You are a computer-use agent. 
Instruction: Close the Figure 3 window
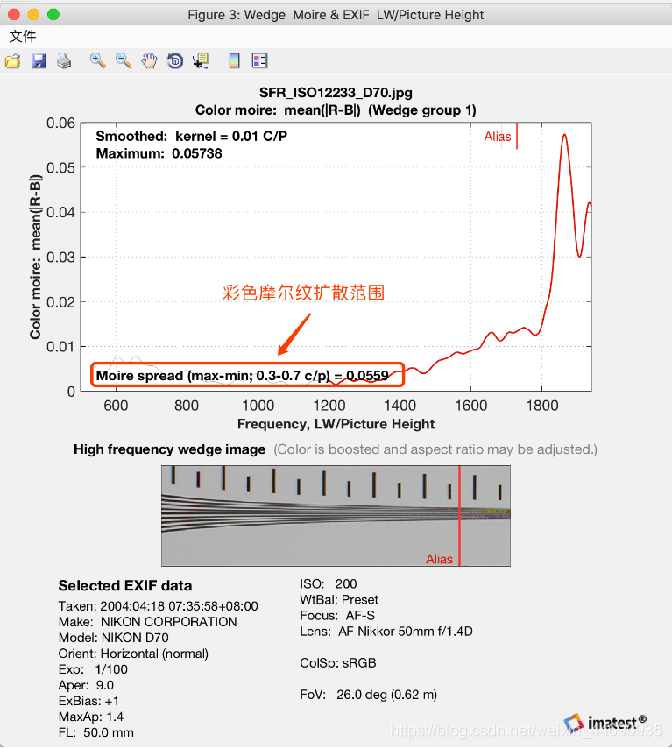click(14, 14)
